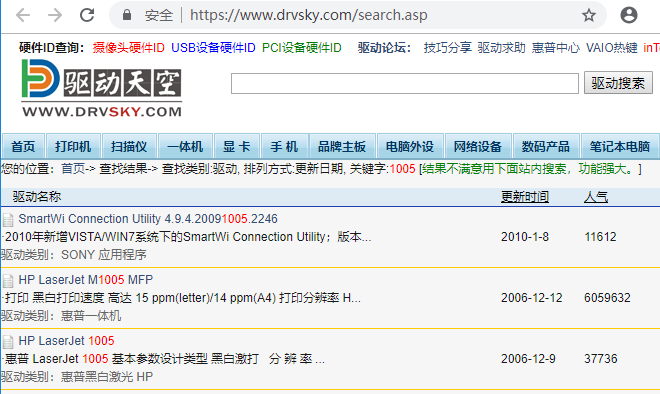Viewport: 660px width, 394px height.
Task: Click the browser forward arrow
Action: point(55,16)
